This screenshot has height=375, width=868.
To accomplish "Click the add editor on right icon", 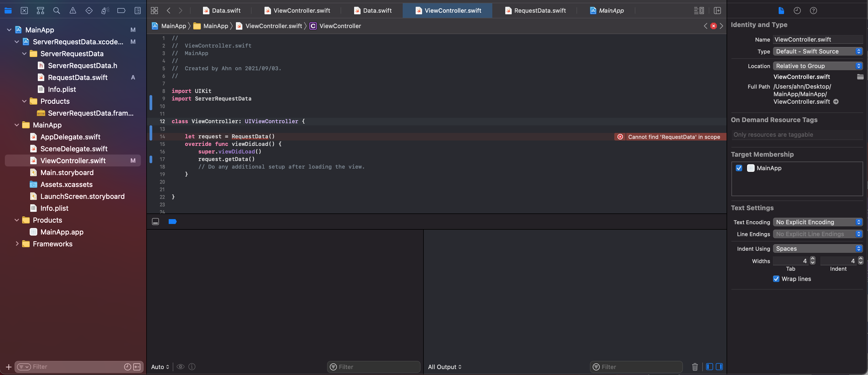I will click(717, 11).
